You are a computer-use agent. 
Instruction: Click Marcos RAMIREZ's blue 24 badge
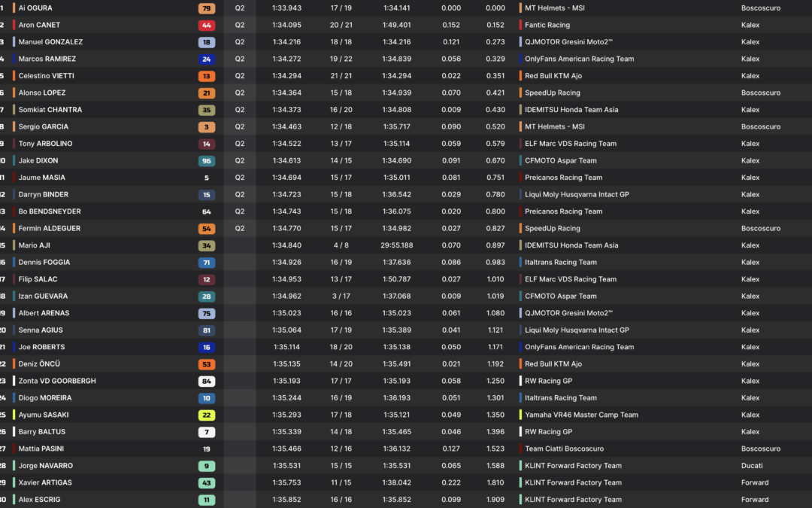pos(207,59)
